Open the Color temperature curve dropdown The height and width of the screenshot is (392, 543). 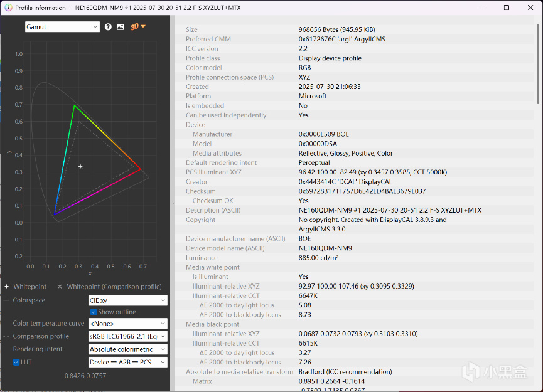[128, 324]
